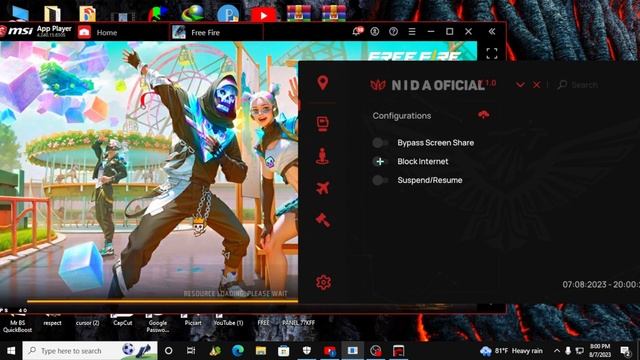The height and width of the screenshot is (360, 640).
Task: Open Windows Security shield on taskbar
Action: [x=307, y=351]
